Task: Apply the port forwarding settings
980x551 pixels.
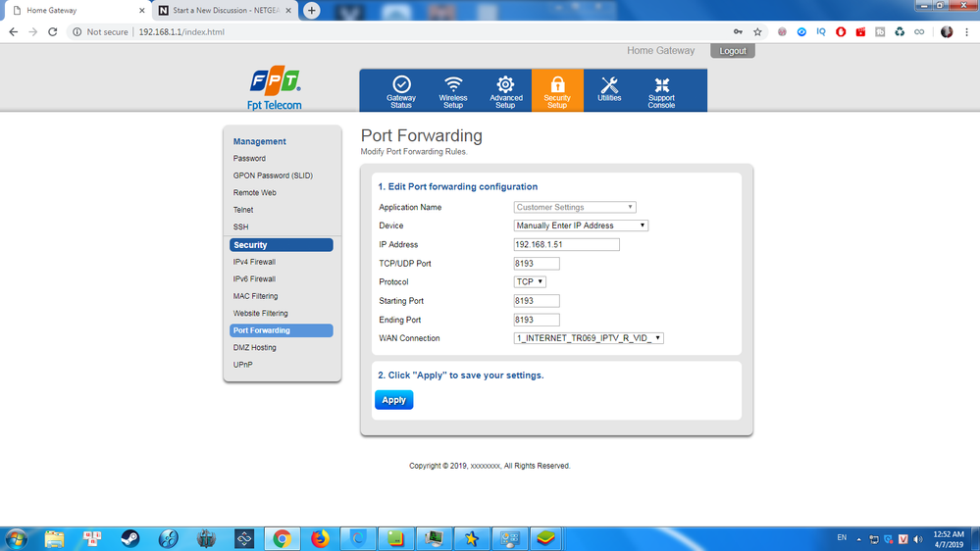Action: point(393,400)
